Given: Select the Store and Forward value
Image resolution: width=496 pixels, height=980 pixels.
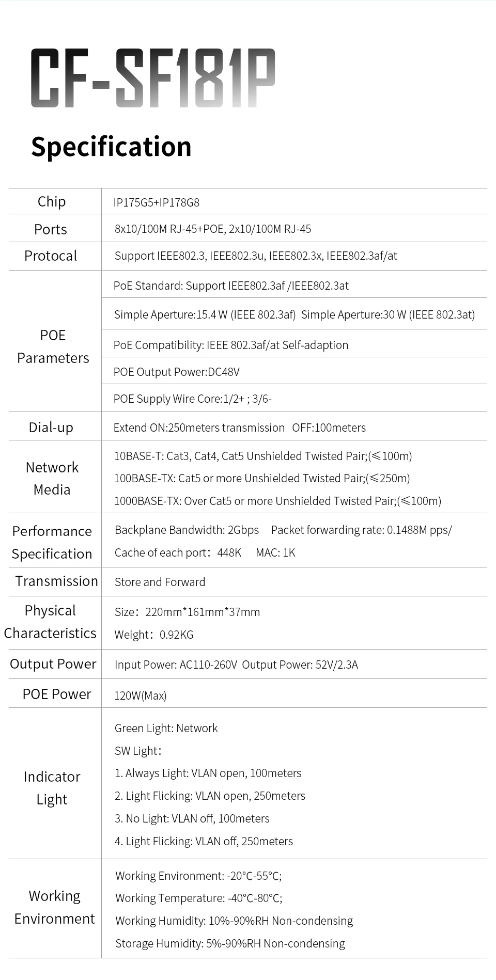Looking at the screenshot, I should [160, 582].
